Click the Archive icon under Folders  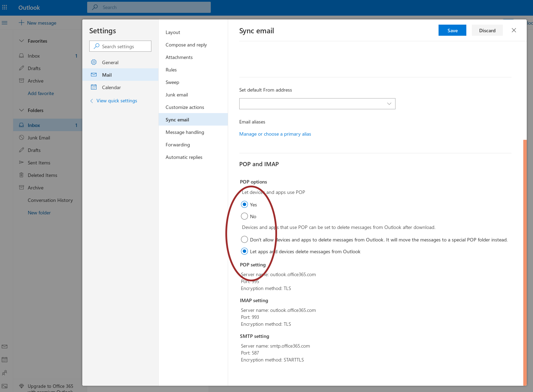point(22,187)
